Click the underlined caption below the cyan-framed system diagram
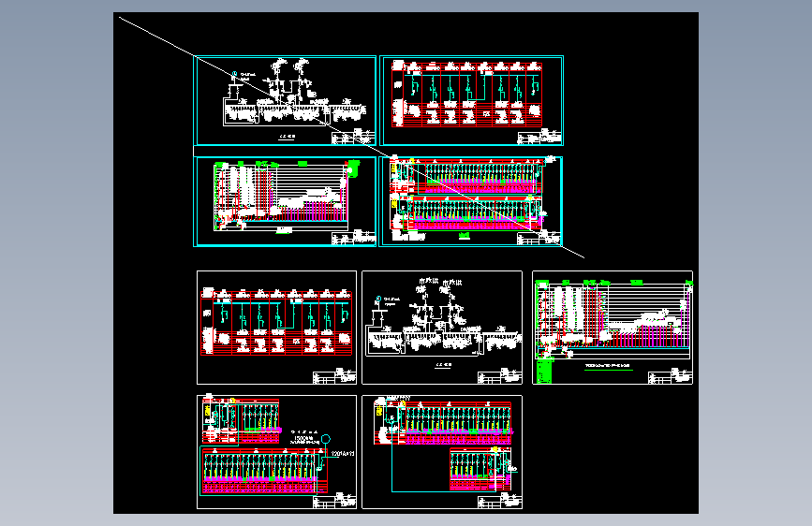The image size is (812, 526). tap(287, 138)
